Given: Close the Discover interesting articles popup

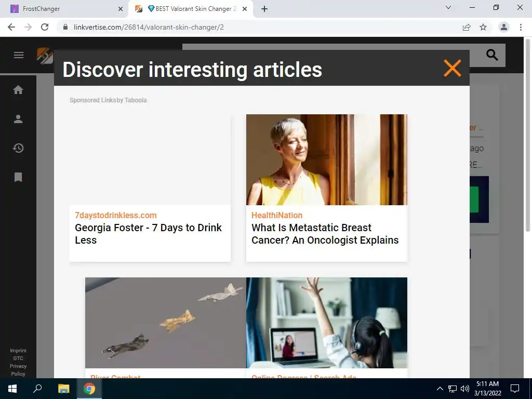Looking at the screenshot, I should click(x=453, y=68).
